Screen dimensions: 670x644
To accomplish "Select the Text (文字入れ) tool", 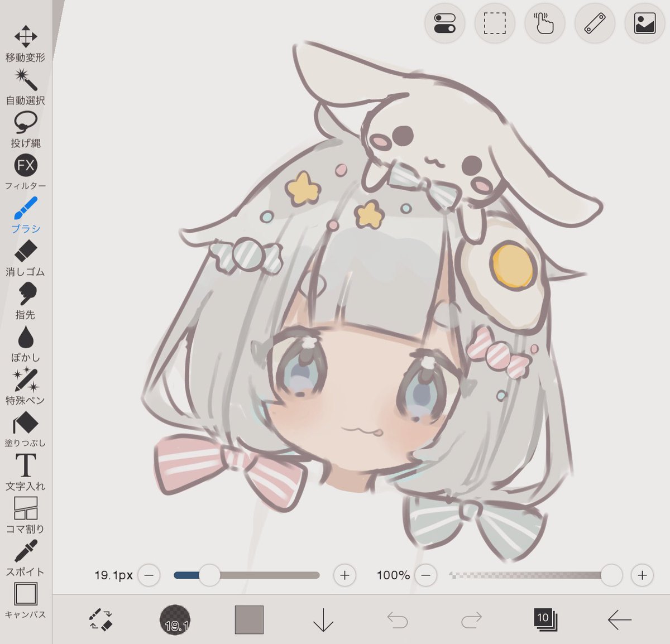I will 26,472.
